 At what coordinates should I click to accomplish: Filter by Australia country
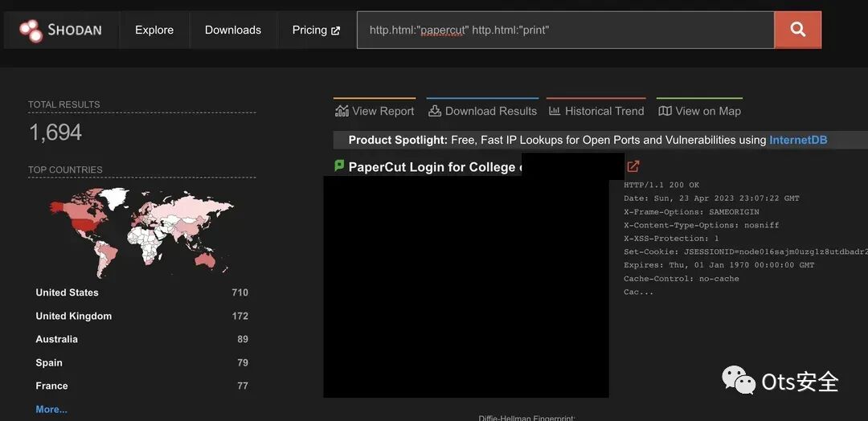(56, 339)
